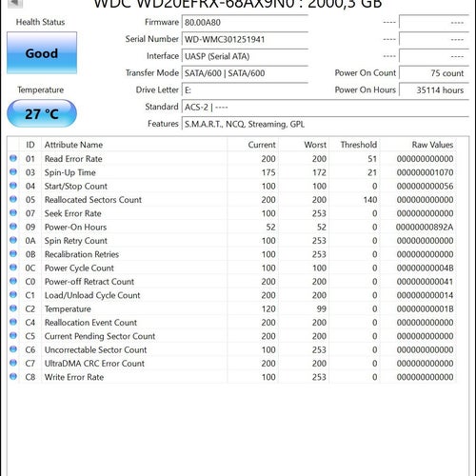Screen dimensions: 476x476
Task: Select the Power Cycle Count attribute name
Action: pos(79,268)
